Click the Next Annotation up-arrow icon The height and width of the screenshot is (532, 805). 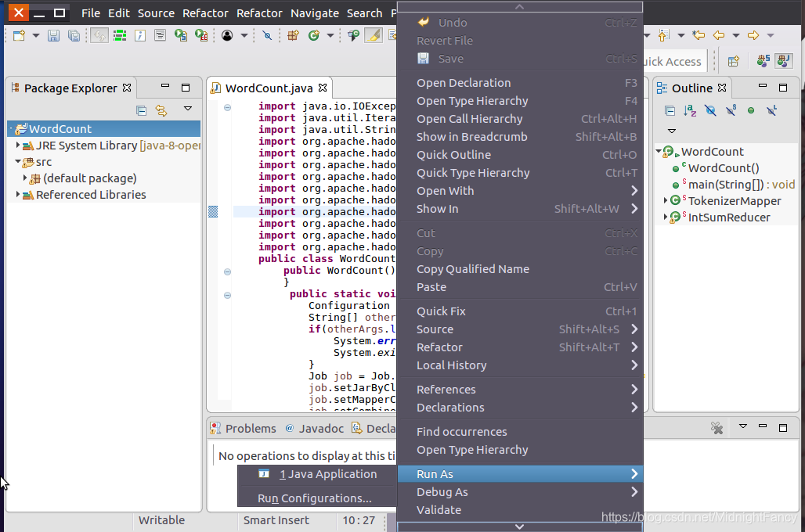pyautogui.click(x=664, y=35)
